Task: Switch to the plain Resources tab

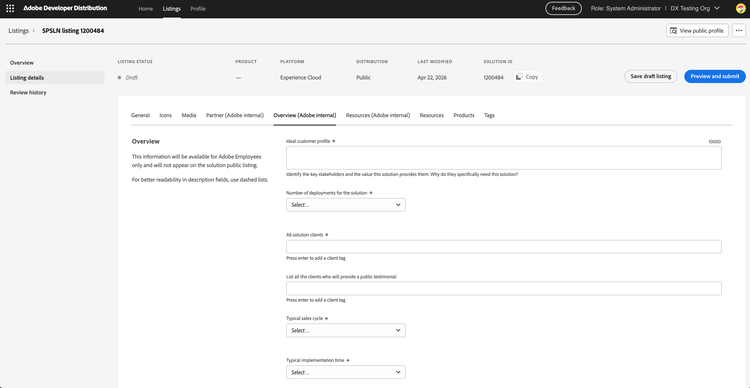Action: (431, 115)
